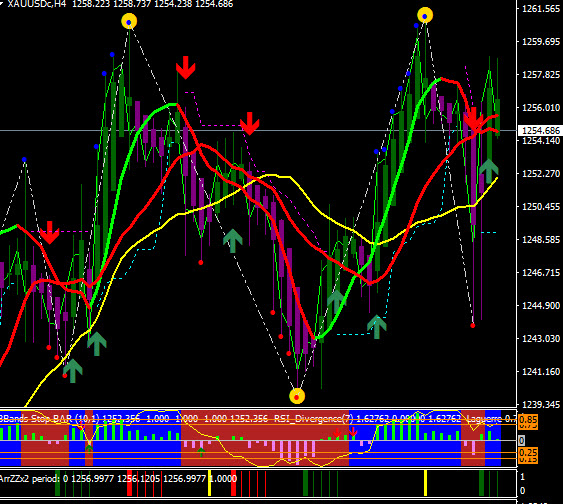
Task: Click the yellow circle marker on the first major swing high
Action: pos(129,22)
